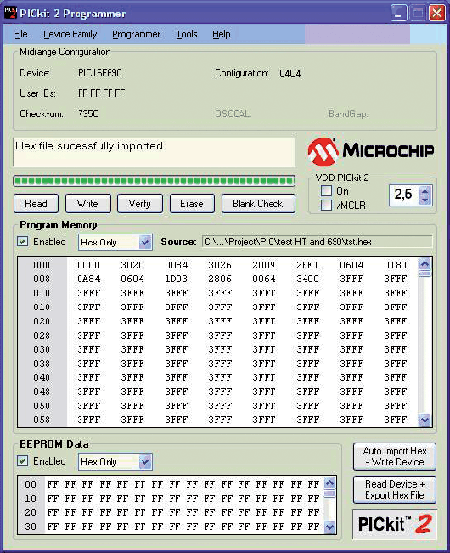The width and height of the screenshot is (450, 553).
Task: Click the PICkit 2 logo
Action: tap(394, 524)
